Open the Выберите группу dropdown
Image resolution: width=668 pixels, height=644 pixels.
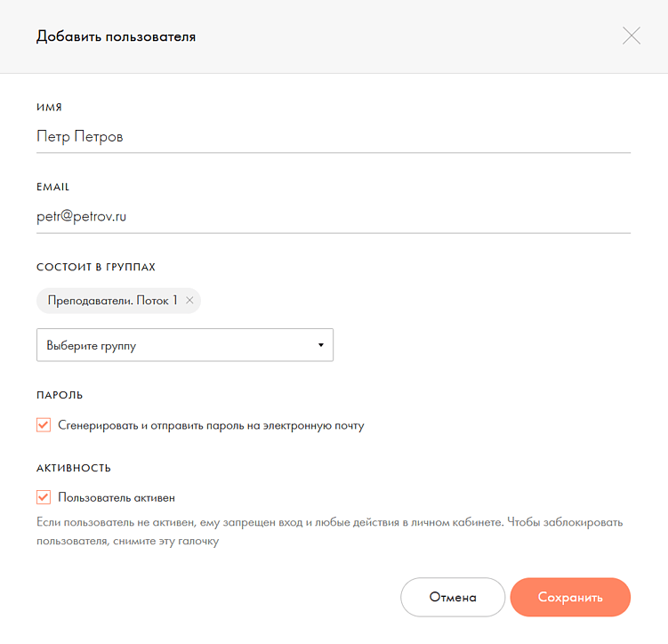[184, 345]
